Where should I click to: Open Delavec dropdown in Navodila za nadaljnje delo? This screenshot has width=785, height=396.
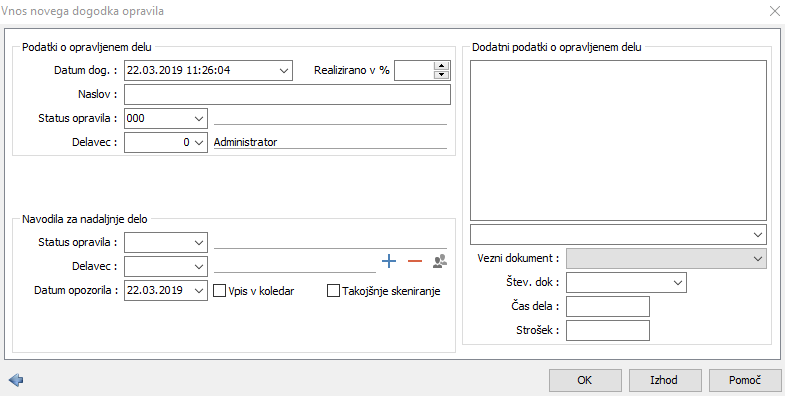(x=199, y=266)
